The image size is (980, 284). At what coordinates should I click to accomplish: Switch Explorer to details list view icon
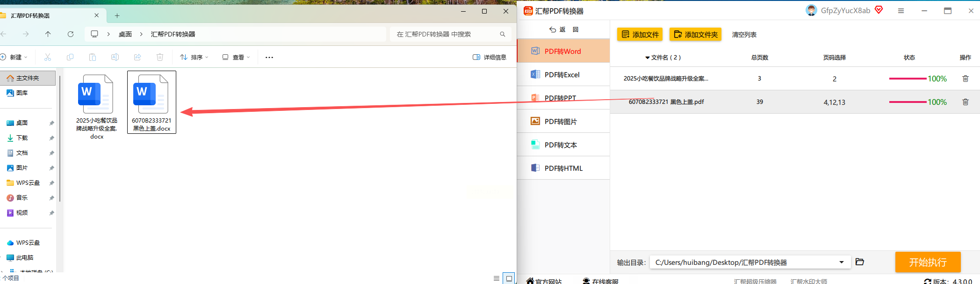point(497,278)
